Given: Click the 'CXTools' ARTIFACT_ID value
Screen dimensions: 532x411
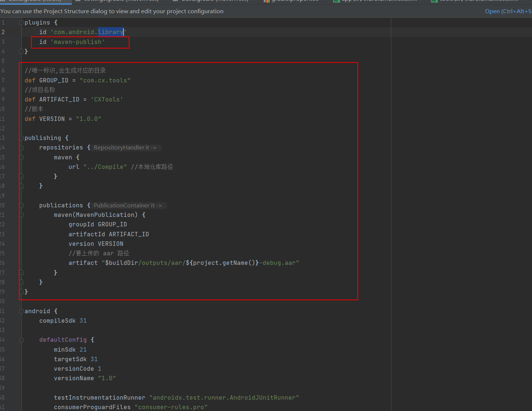Looking at the screenshot, I should (107, 100).
